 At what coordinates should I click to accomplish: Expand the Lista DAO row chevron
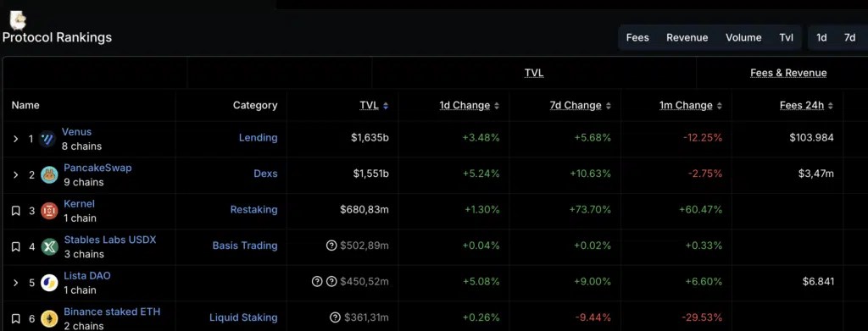coord(15,283)
